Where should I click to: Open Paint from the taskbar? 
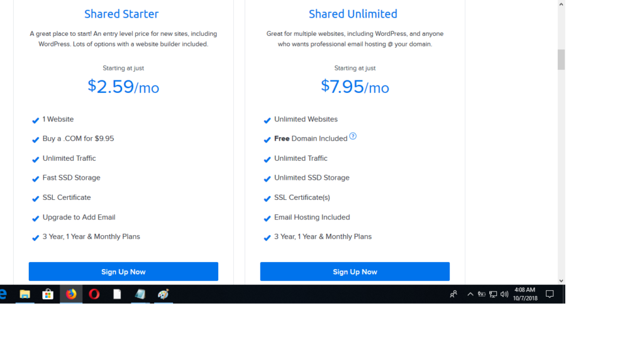pos(163,294)
